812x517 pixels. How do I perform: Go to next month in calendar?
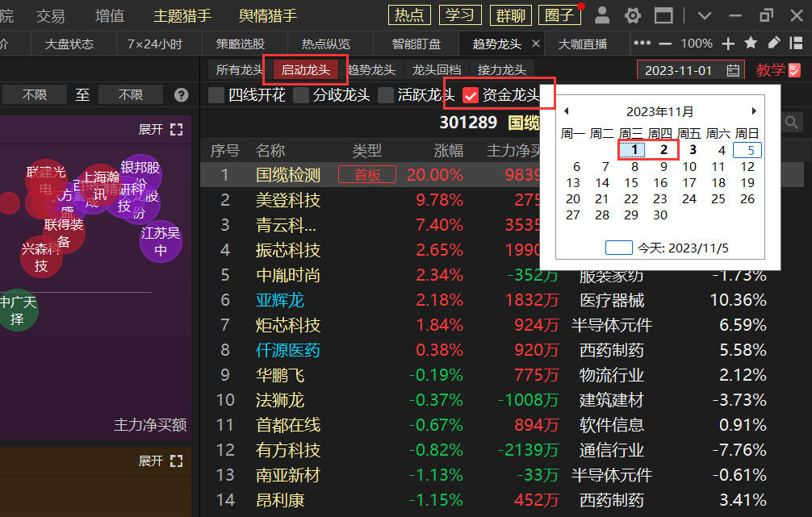pos(754,110)
